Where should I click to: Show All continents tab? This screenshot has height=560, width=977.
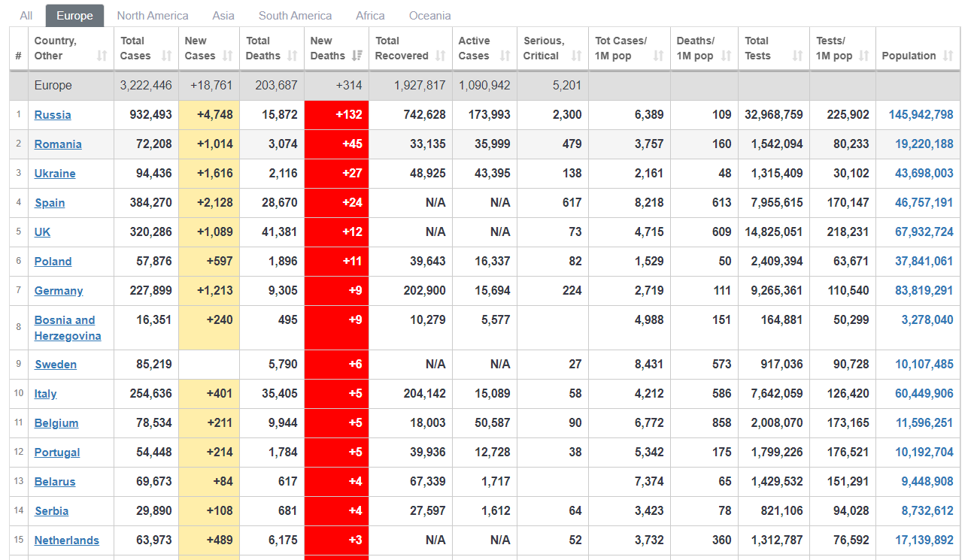click(26, 16)
